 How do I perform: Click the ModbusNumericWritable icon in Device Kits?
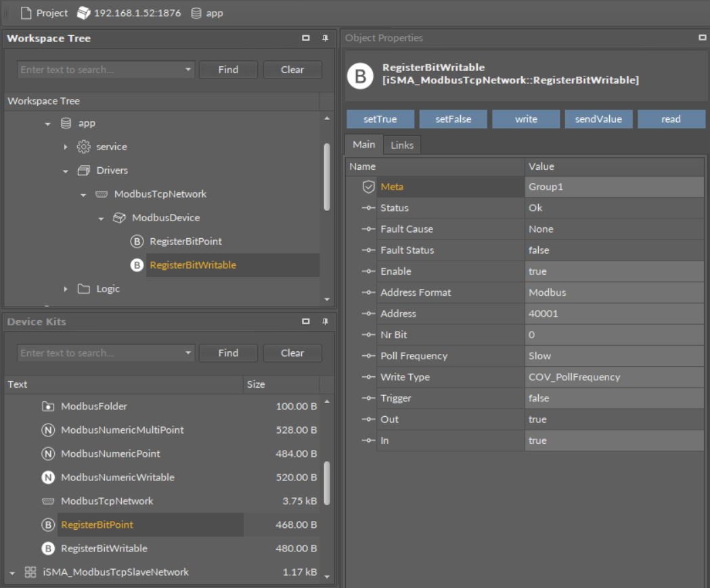[48, 478]
